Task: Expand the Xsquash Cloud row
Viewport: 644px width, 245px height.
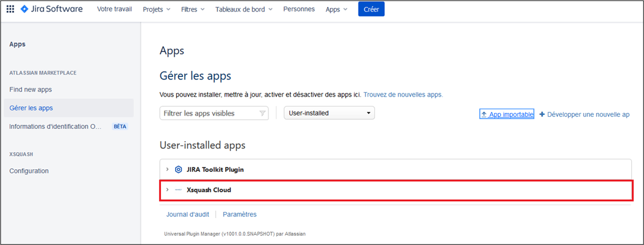Action: click(x=167, y=190)
